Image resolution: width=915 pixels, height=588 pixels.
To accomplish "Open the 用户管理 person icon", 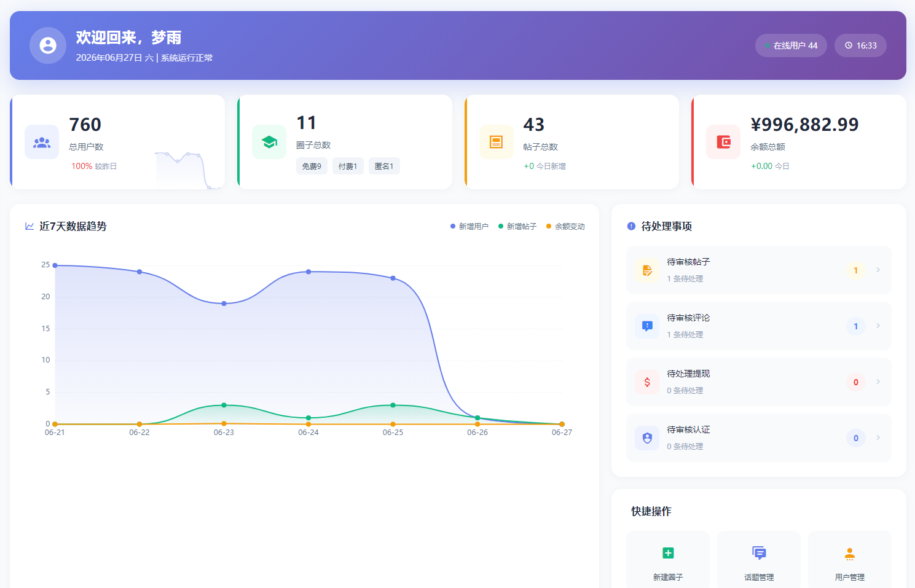I will click(850, 554).
